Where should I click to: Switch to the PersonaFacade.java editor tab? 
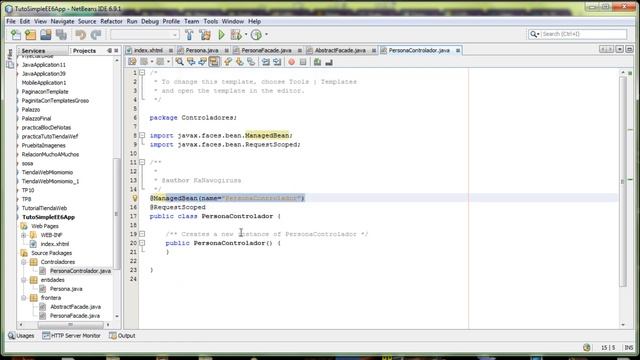tap(266, 50)
